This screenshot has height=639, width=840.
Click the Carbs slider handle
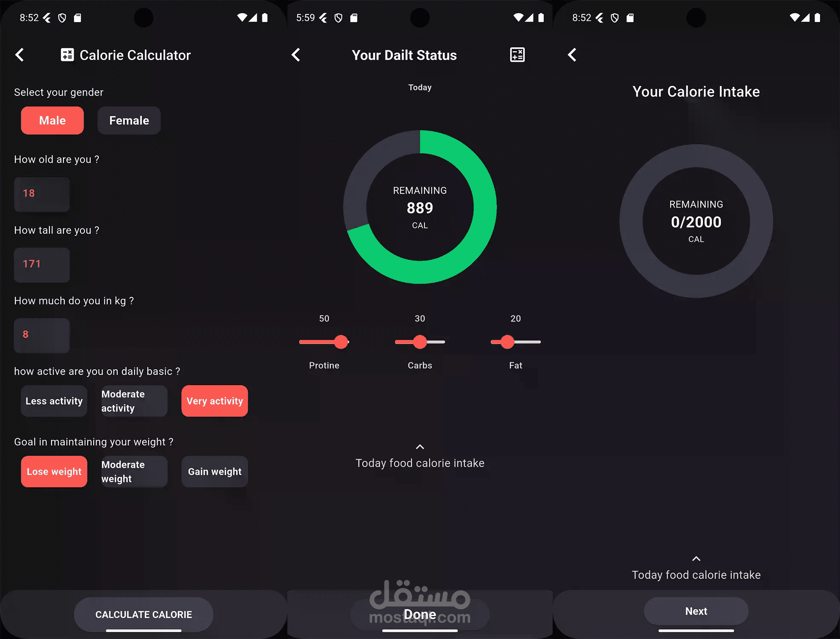tap(420, 342)
